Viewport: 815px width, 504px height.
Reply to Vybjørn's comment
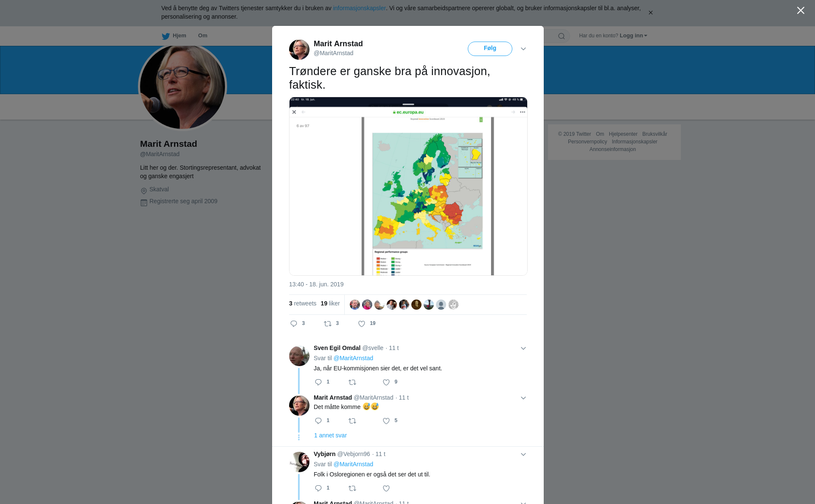[318, 488]
